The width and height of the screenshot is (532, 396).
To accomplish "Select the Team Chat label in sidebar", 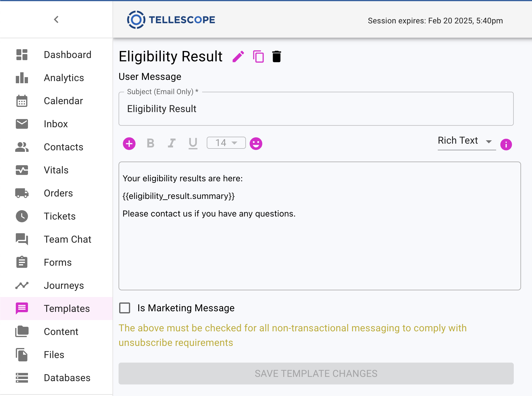I will click(67, 239).
